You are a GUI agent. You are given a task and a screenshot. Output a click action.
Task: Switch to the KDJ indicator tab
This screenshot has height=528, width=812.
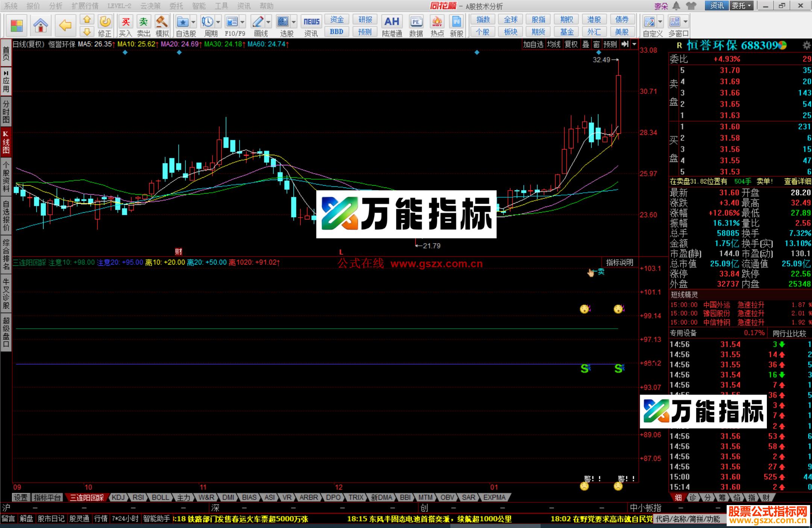click(x=118, y=497)
